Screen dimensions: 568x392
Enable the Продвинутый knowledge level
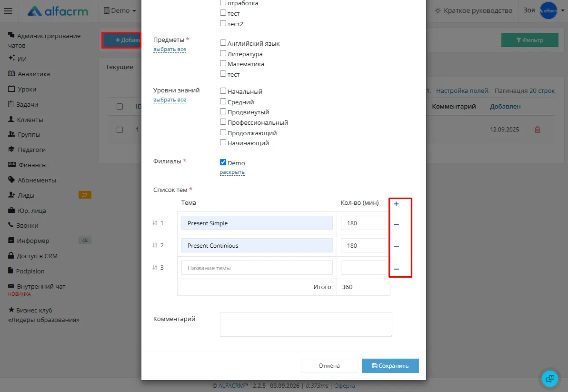[223, 111]
